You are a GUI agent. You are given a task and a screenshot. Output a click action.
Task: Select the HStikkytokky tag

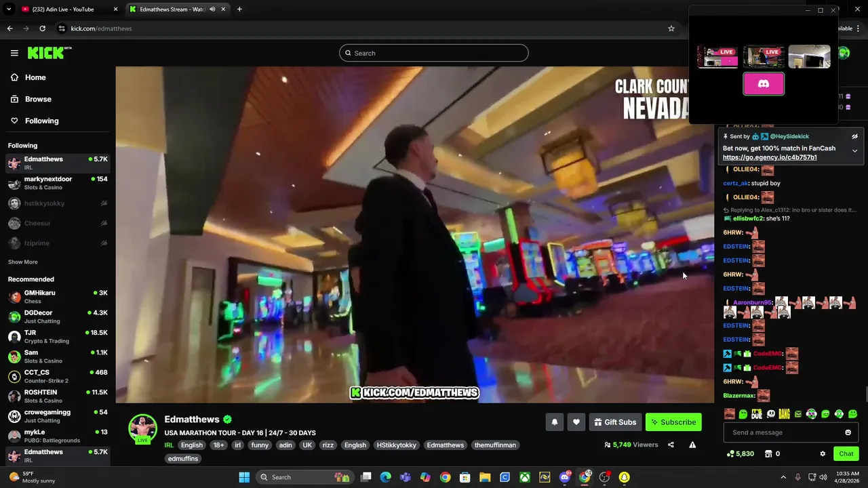point(396,445)
